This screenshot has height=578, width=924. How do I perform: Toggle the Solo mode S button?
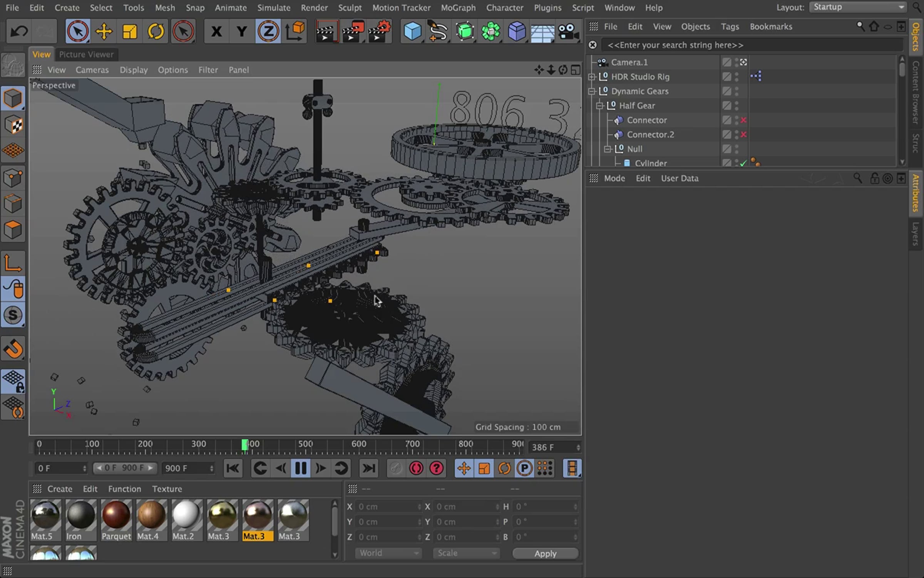[13, 315]
